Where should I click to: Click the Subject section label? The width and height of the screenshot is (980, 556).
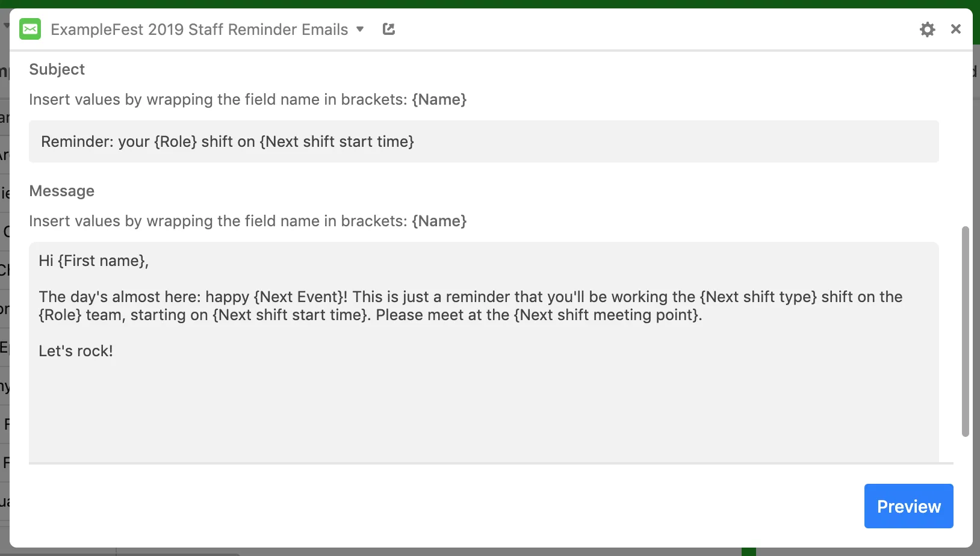point(57,69)
